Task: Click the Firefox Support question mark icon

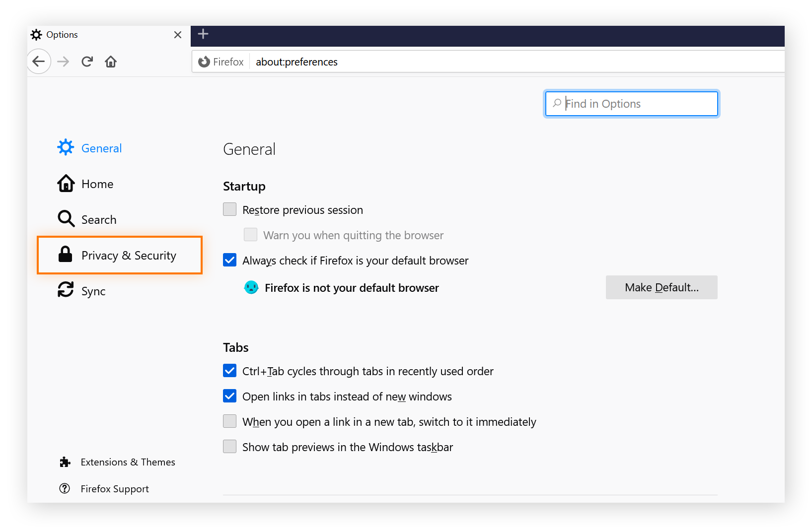Action: click(65, 488)
